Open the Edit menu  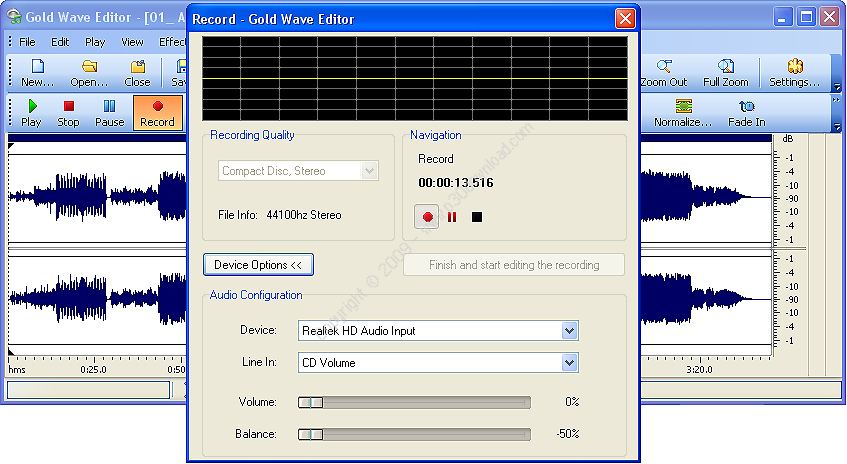pyautogui.click(x=60, y=42)
